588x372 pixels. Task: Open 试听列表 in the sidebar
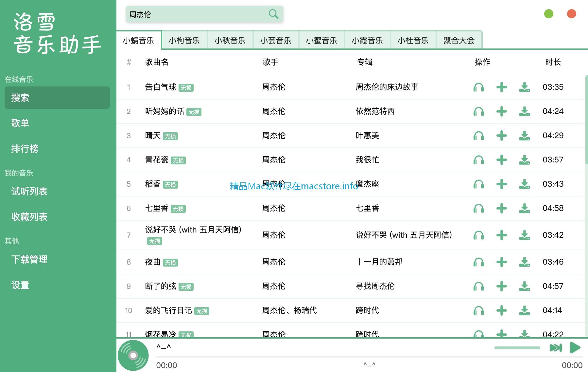pos(57,191)
